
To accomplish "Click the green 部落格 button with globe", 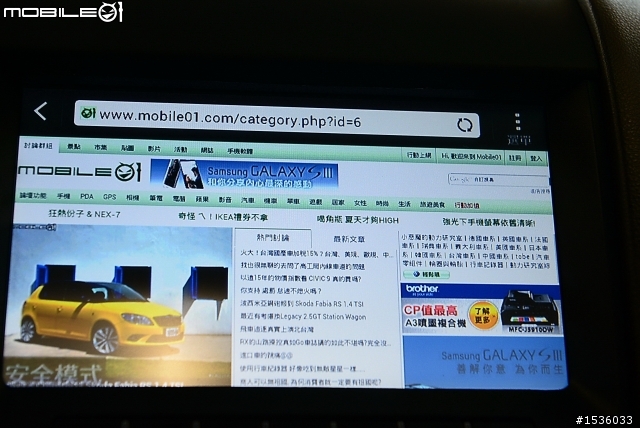I will (427, 275).
